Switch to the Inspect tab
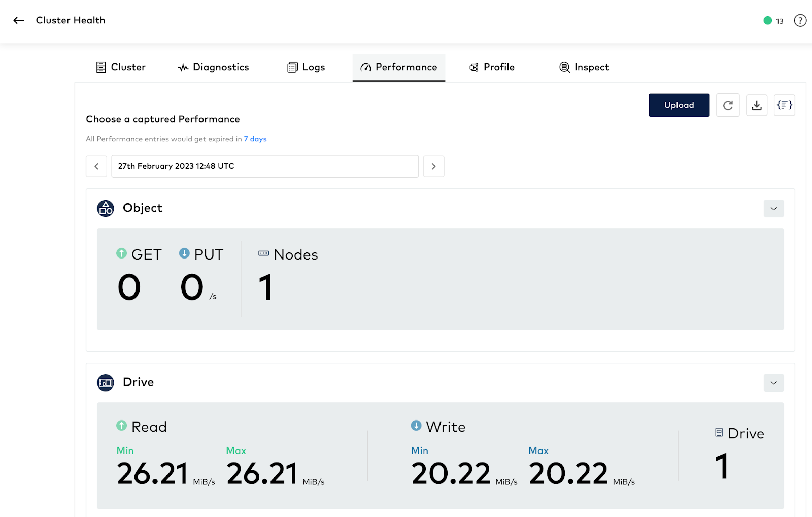 tap(584, 67)
